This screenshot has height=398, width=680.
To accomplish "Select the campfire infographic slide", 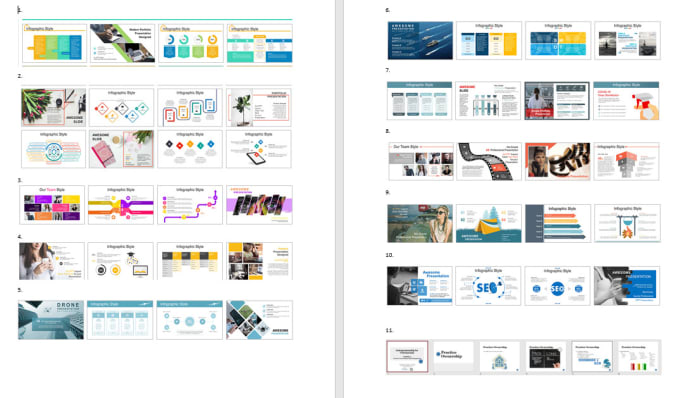I will (627, 223).
